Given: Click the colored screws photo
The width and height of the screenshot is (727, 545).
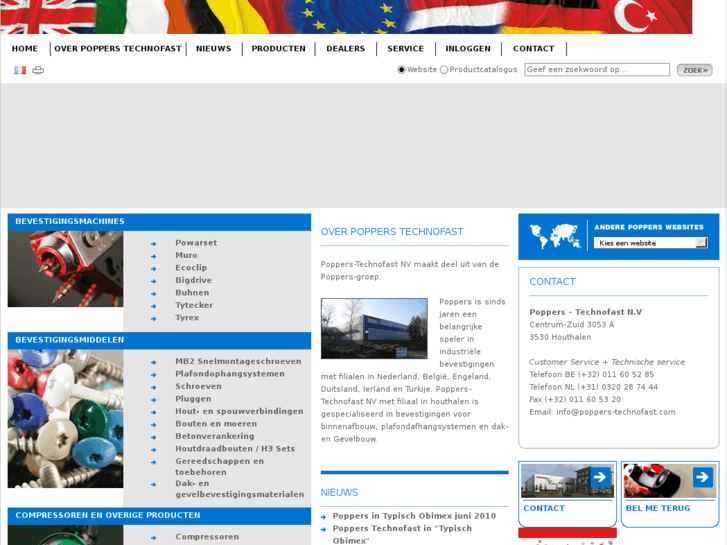Looking at the screenshot, I should pos(65,419).
